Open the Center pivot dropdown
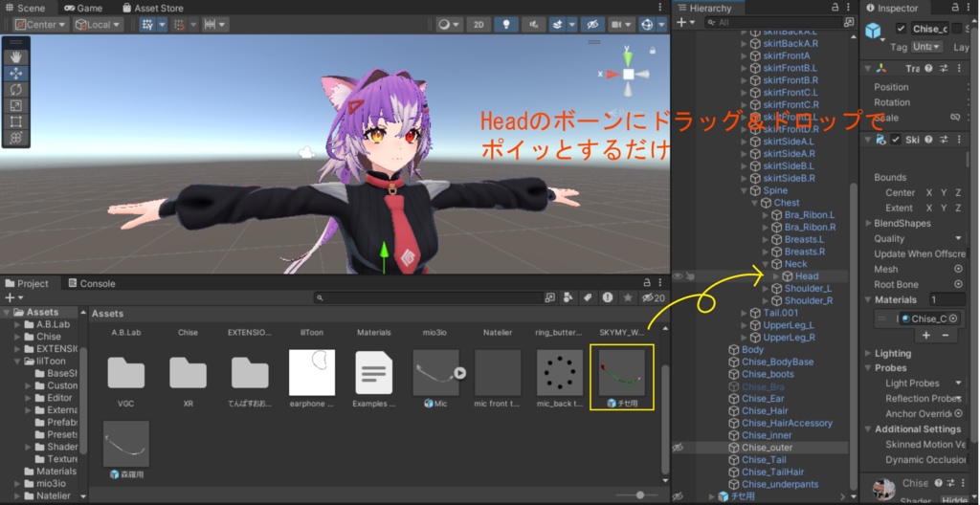 (41, 24)
